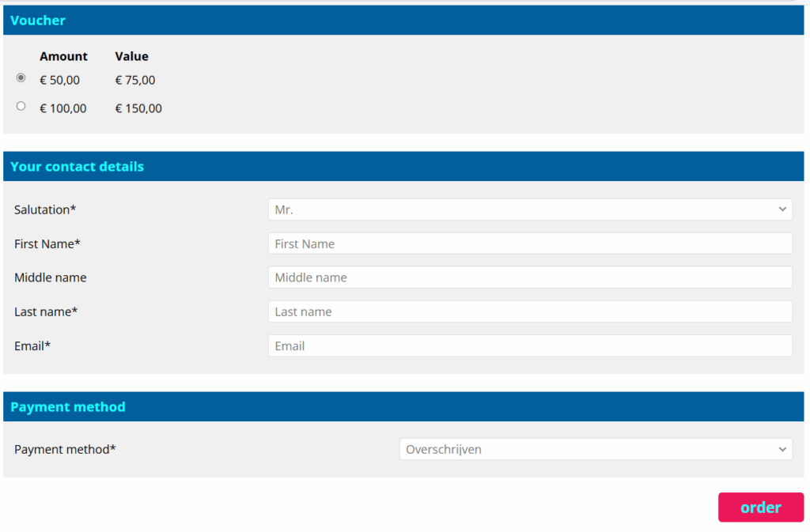Click the Last name* field label
810x532 pixels.
click(45, 311)
